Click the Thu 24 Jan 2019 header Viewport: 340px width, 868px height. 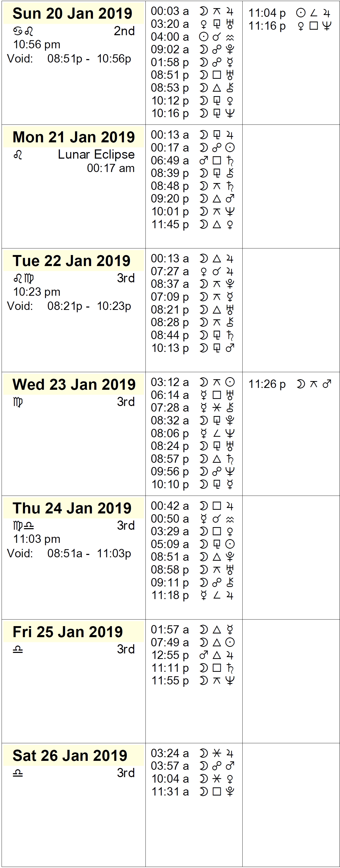point(72,508)
